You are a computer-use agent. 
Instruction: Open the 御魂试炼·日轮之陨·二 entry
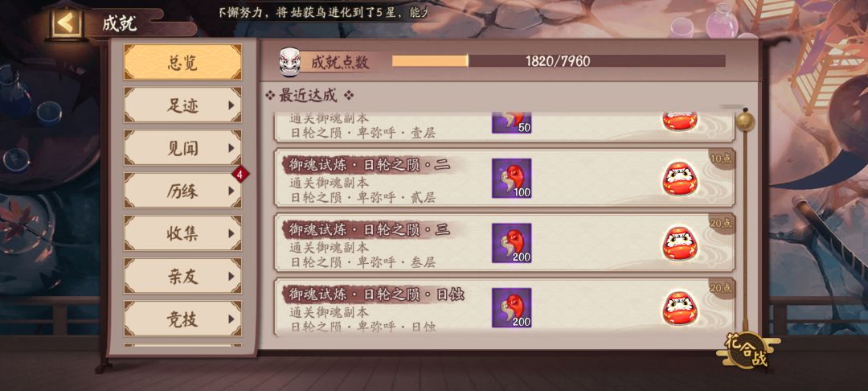(x=505, y=178)
